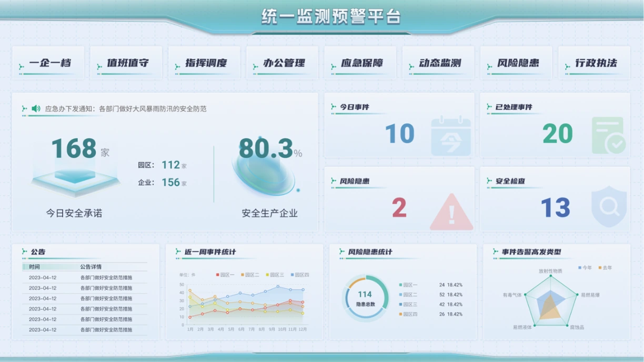This screenshot has height=362, width=644.
Task: Click the 80.3% safe production value
Action: (x=270, y=149)
